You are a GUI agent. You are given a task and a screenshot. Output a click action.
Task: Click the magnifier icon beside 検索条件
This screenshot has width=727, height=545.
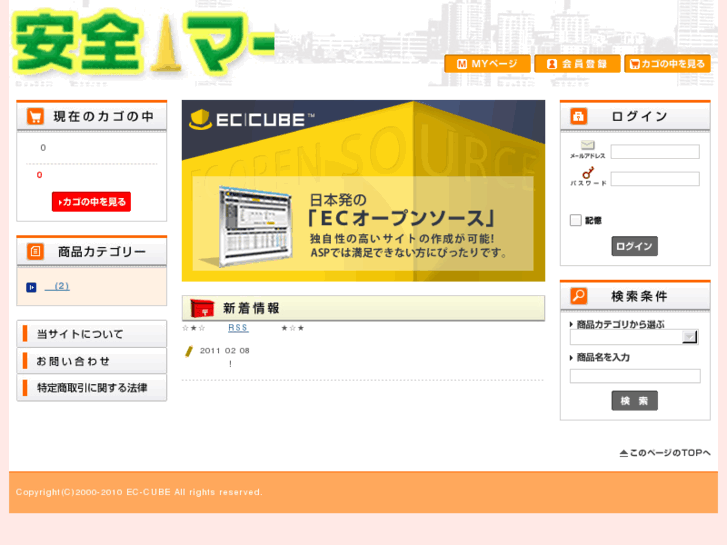(x=578, y=296)
